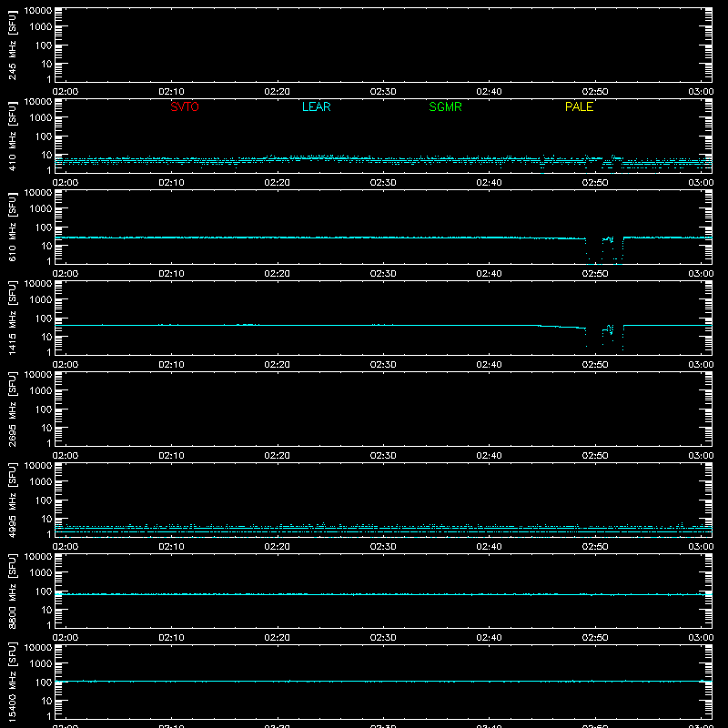Click 03:00 time label under 1415 MHz panel

click(x=701, y=365)
